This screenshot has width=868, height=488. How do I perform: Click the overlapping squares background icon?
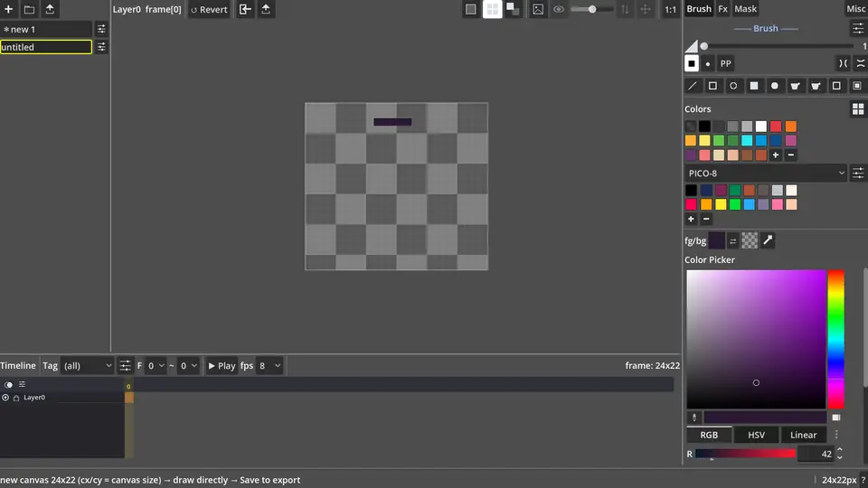click(x=514, y=9)
